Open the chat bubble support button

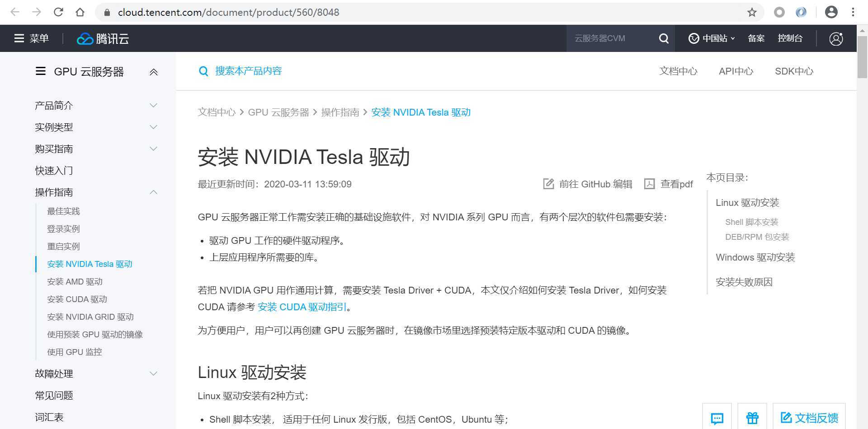[717, 418]
